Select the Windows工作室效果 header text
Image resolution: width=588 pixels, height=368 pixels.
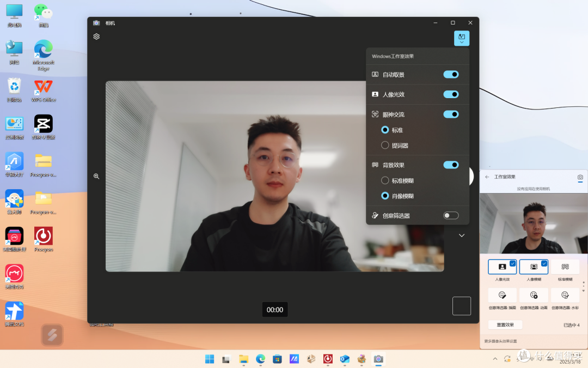[x=393, y=56]
